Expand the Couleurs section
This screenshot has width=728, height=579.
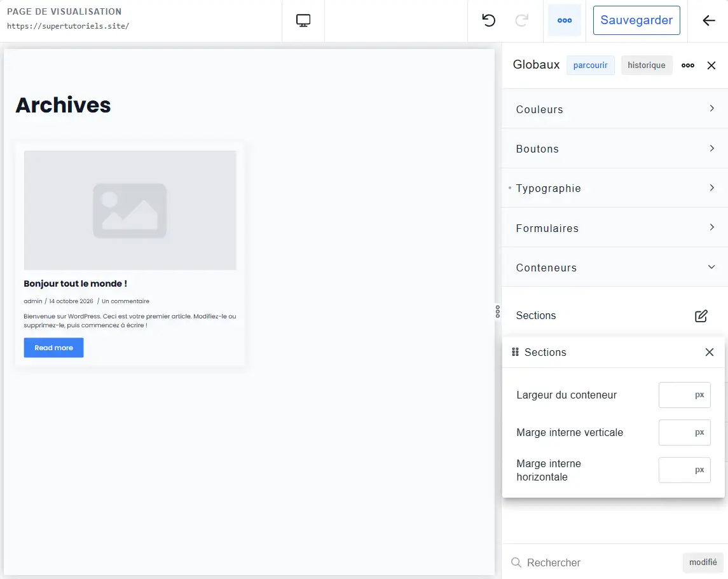click(x=615, y=109)
